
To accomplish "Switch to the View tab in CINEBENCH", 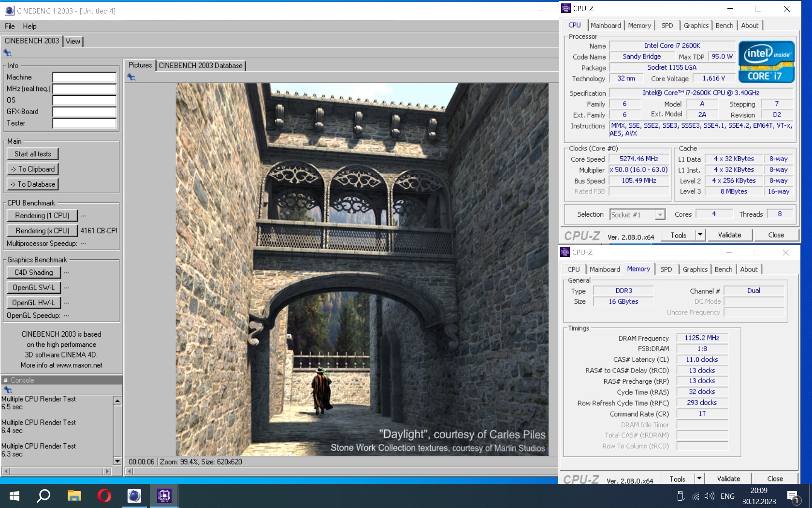I will point(73,41).
